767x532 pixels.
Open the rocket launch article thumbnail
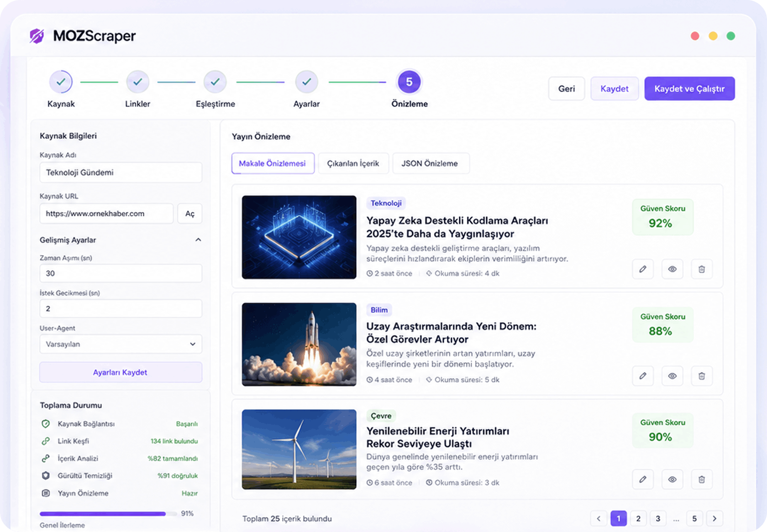pos(299,344)
